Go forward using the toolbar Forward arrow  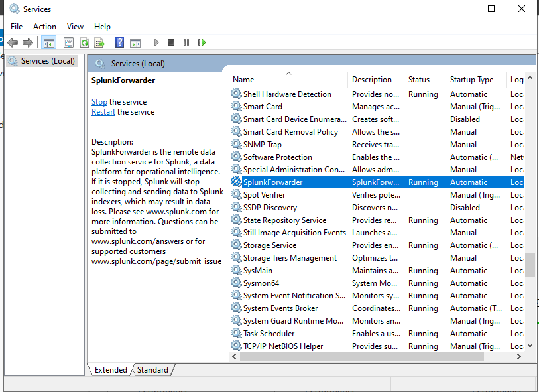tap(27, 42)
